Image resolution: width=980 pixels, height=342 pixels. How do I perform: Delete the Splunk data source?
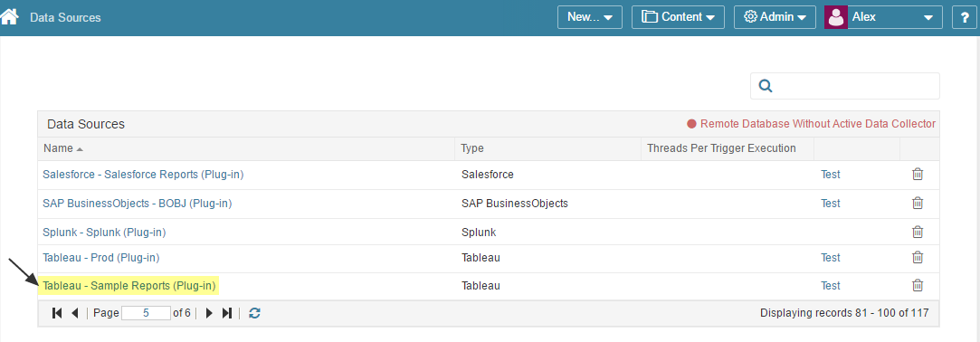[x=918, y=232]
